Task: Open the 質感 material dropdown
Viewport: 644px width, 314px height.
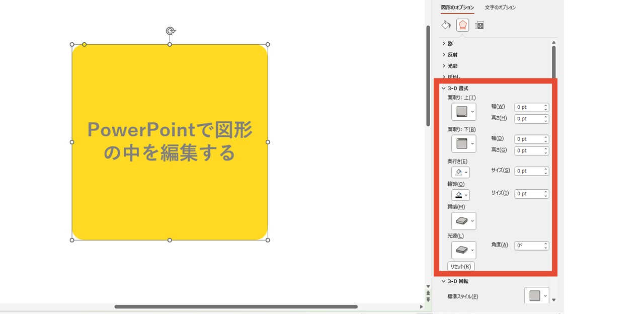Action: point(464,221)
